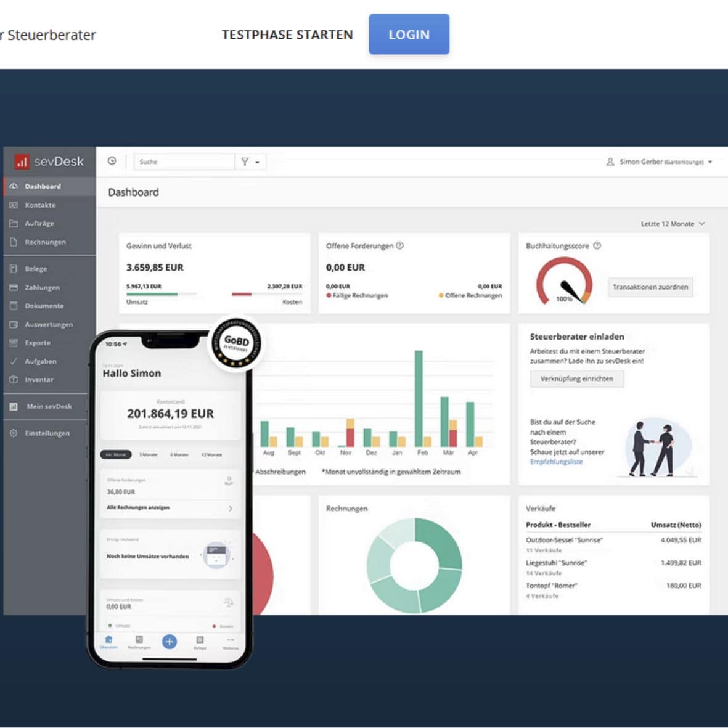Click the clock history icon beside search
Screen dimensions: 728x728
click(112, 161)
